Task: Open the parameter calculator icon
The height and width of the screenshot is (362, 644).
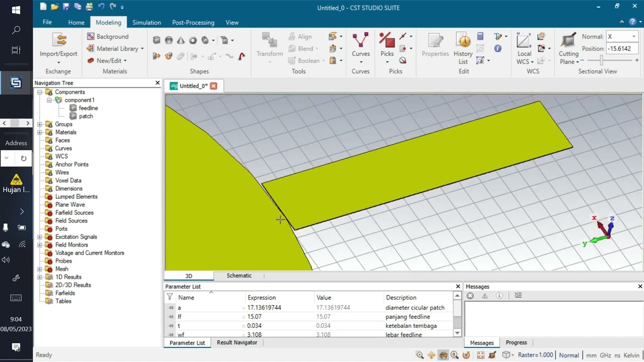Action: click(x=480, y=36)
